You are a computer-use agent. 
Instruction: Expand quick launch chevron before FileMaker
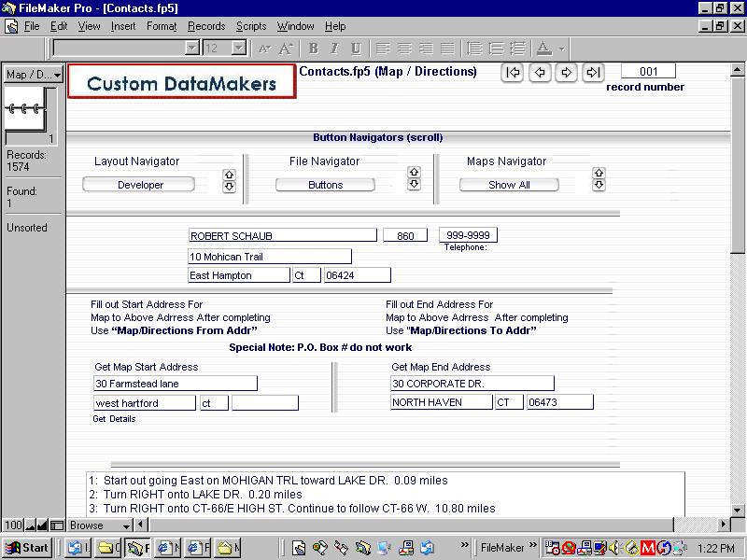pyautogui.click(x=464, y=545)
